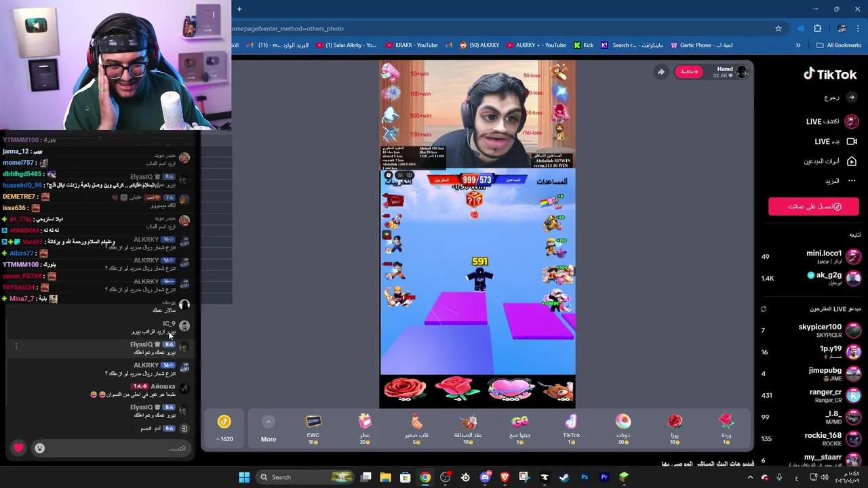This screenshot has width=868, height=488.
Task: Open Hamd streamer profile avatar
Action: click(743, 71)
